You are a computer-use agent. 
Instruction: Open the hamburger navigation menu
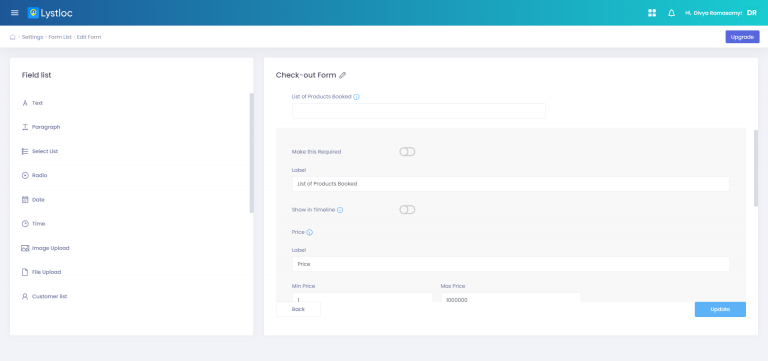point(15,13)
